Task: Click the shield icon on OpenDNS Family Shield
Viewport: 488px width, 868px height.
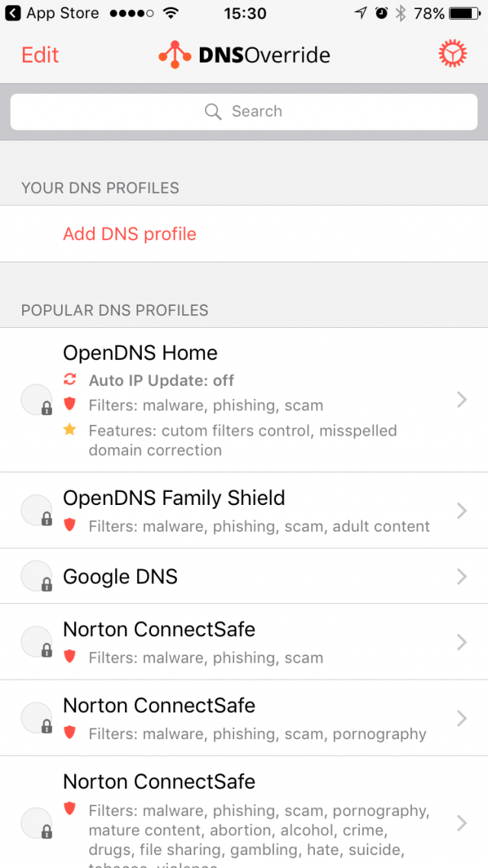Action: coord(69,526)
